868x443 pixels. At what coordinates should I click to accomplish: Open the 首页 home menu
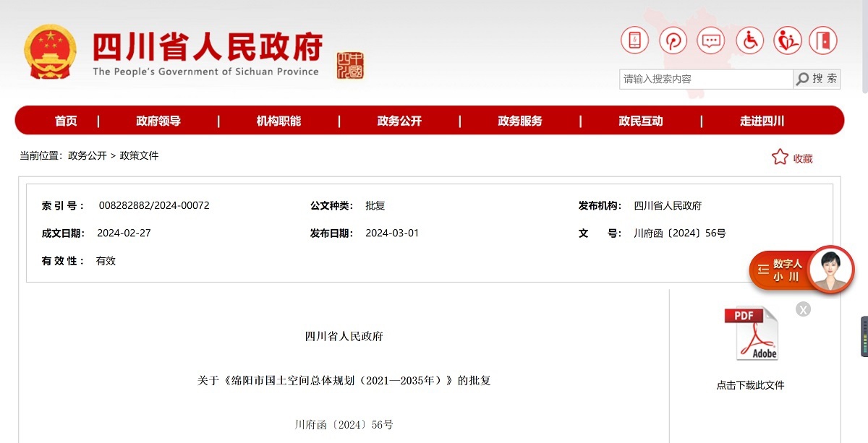pos(66,121)
